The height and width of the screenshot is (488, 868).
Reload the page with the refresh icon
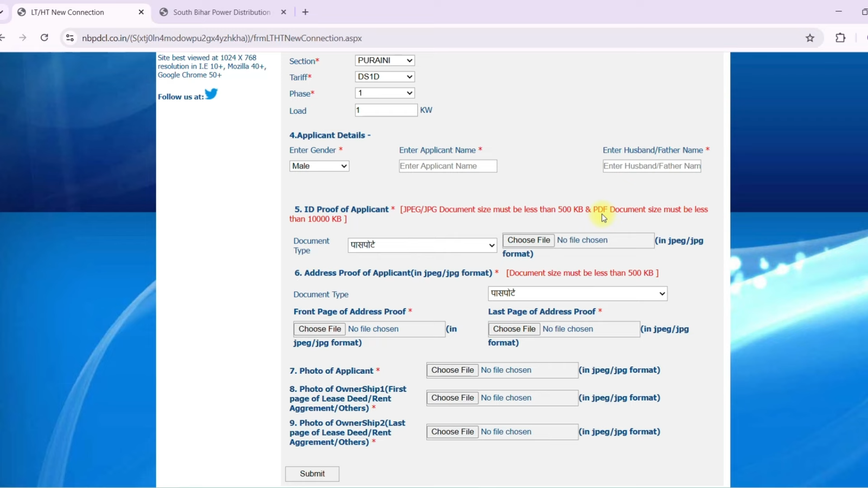(x=44, y=38)
